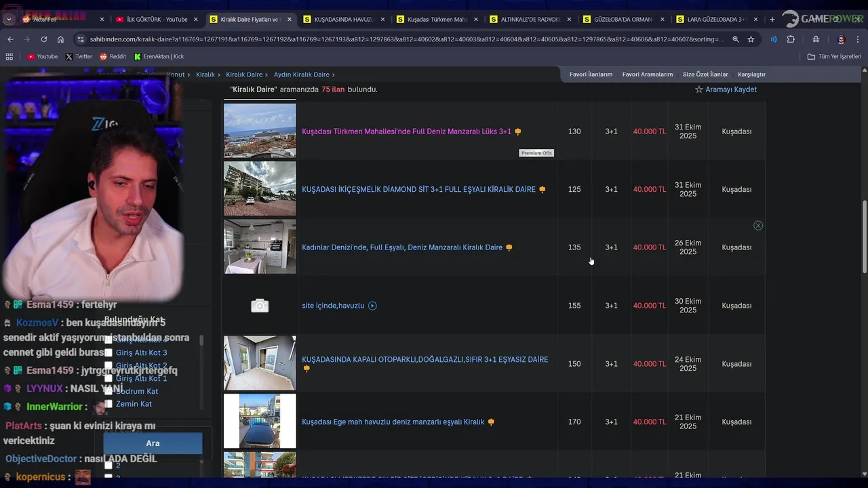868x488 pixels.
Task: Open the Youtube bookmark
Action: (x=42, y=56)
